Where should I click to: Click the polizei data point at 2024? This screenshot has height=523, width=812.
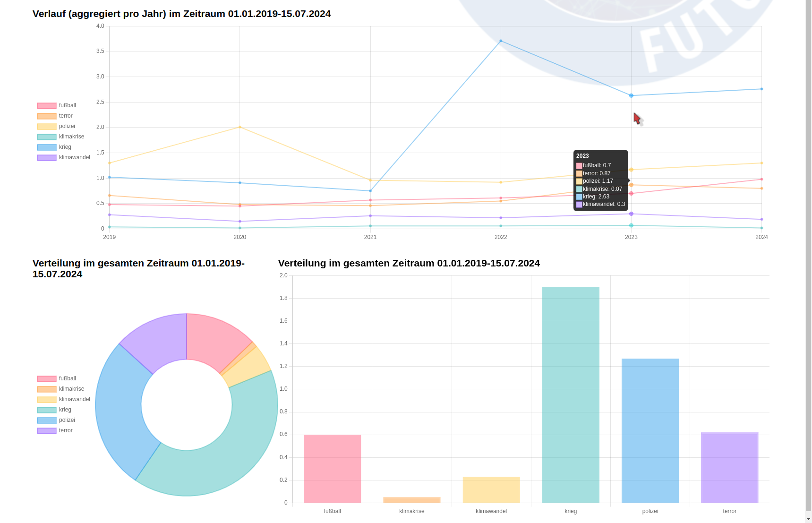[x=761, y=163]
